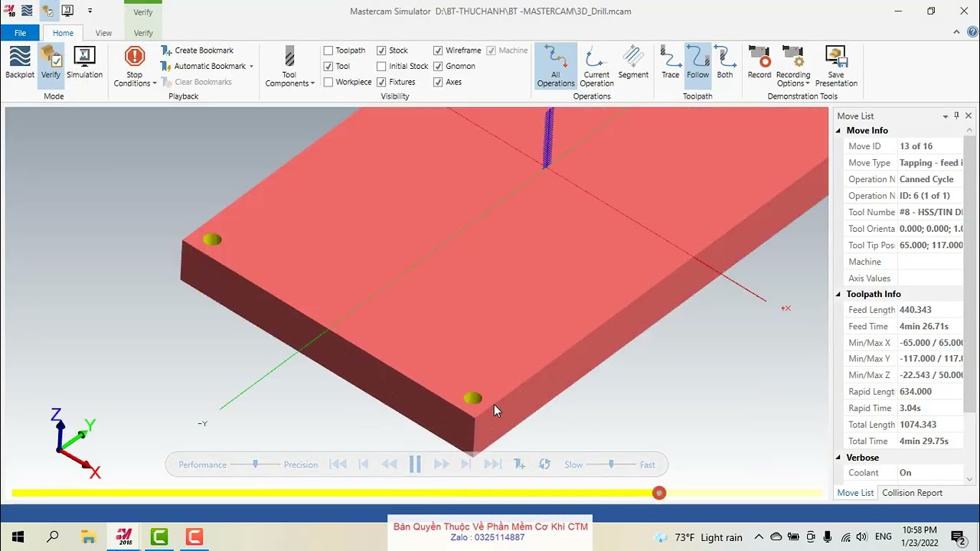This screenshot has width=980, height=551.
Task: Open Tool Components
Action: pyautogui.click(x=289, y=67)
